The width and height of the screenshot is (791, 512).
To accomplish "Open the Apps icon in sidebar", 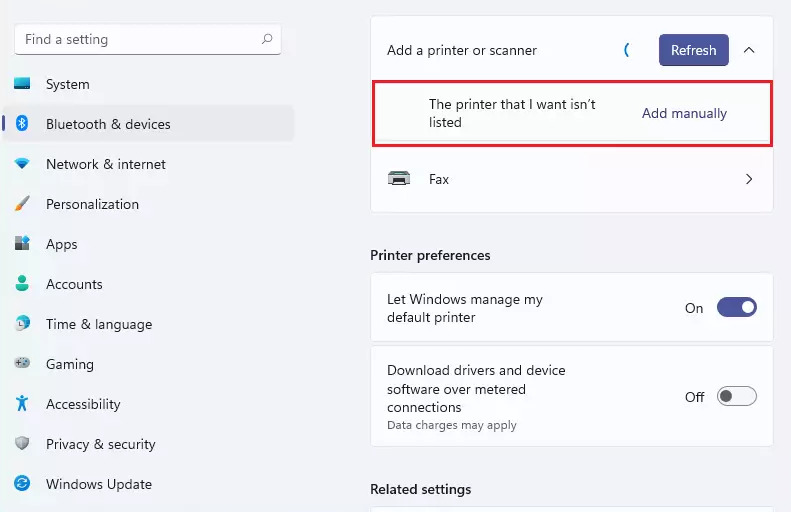I will [22, 244].
